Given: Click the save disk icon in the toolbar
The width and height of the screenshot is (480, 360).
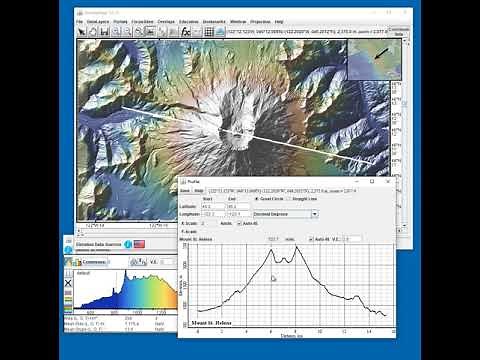Looking at the screenshot, I should click(x=105, y=32).
